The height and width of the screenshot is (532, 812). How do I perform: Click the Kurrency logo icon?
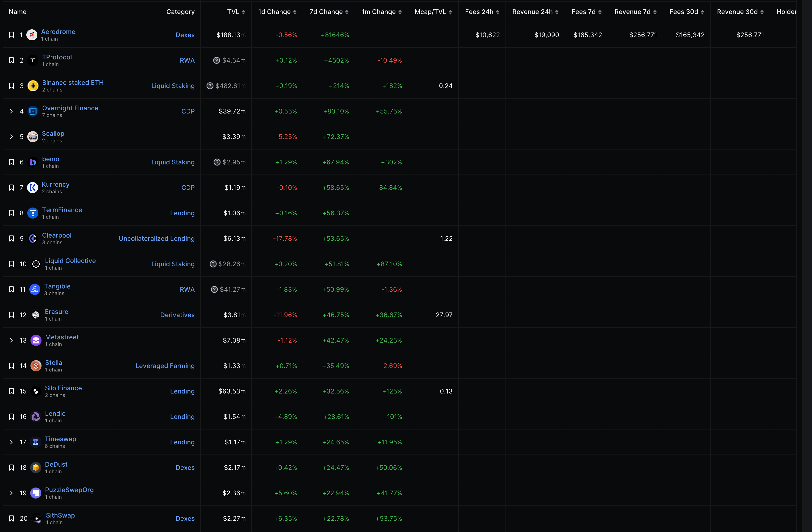click(32, 188)
